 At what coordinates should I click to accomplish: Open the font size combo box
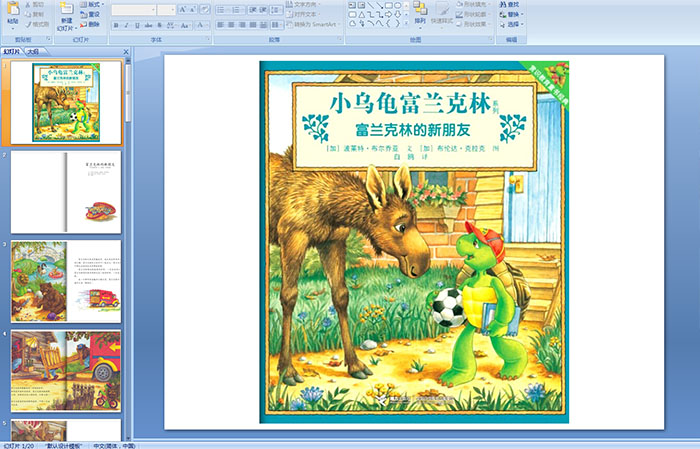(x=166, y=10)
